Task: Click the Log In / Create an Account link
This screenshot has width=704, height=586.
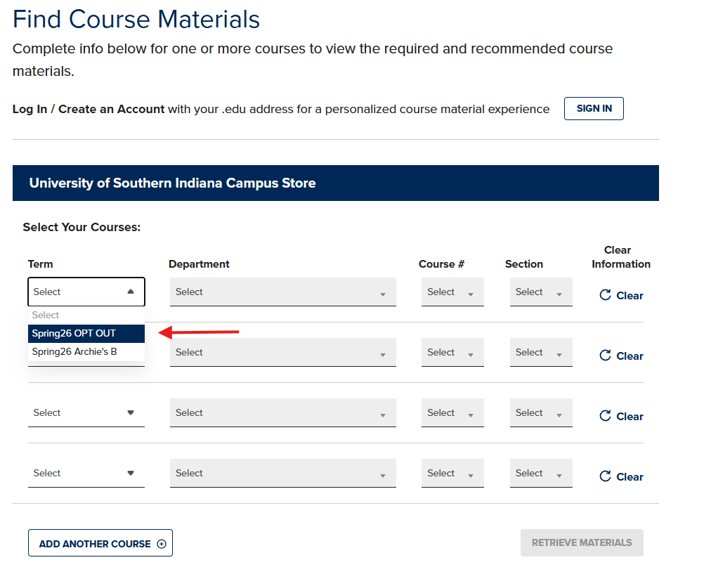Action: coord(88,109)
